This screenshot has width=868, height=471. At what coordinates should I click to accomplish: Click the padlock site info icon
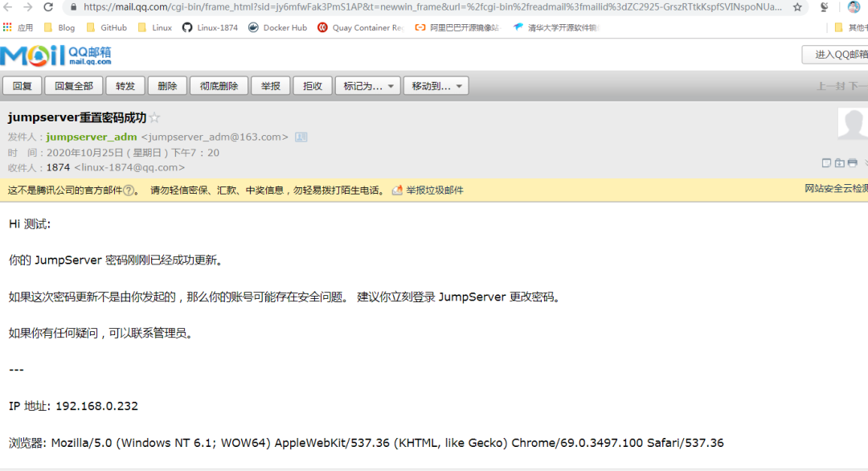73,7
